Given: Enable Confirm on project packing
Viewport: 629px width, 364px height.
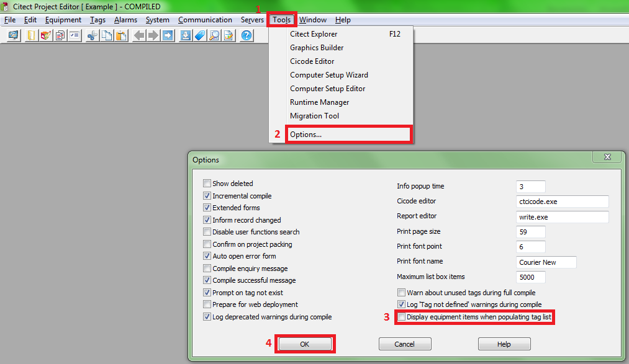Looking at the screenshot, I should click(x=207, y=244).
